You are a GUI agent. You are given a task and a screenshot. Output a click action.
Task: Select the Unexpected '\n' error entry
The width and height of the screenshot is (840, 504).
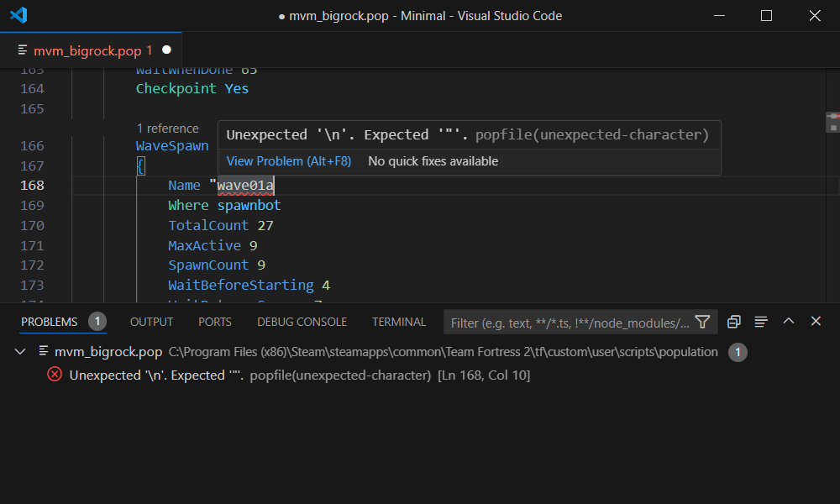coord(420,375)
